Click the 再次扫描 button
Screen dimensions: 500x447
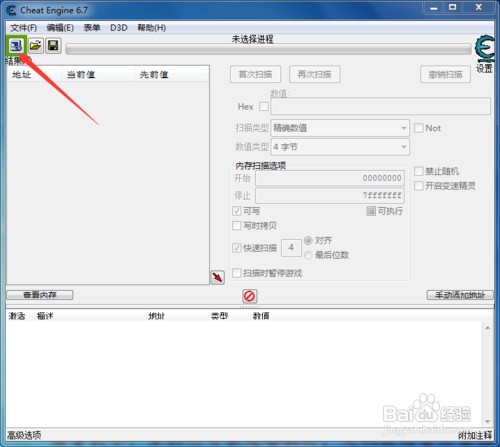point(315,74)
